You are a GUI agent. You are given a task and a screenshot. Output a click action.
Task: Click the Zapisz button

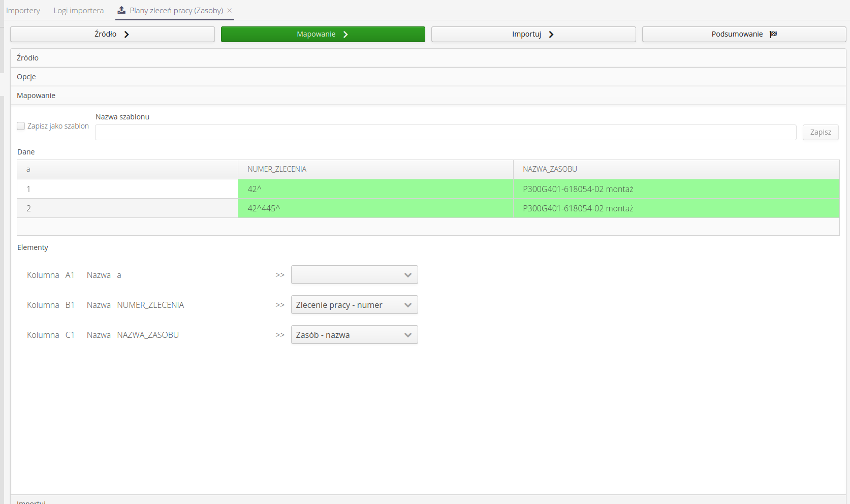pos(820,132)
